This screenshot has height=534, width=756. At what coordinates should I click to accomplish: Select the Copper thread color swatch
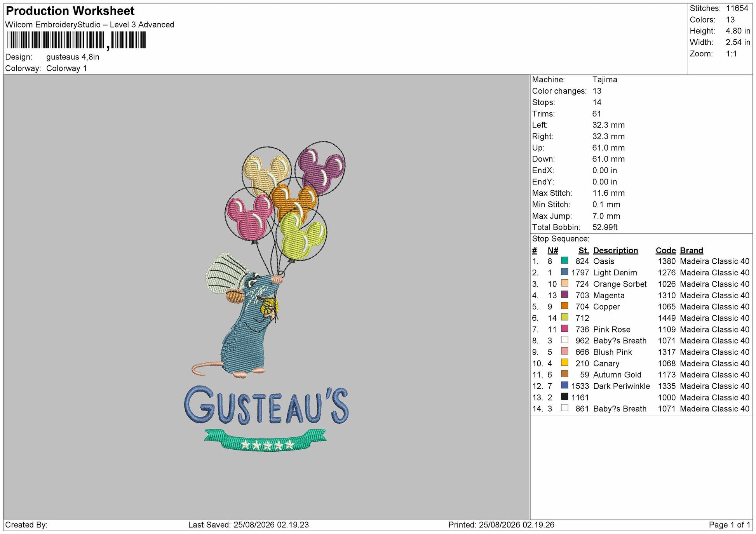pos(564,306)
